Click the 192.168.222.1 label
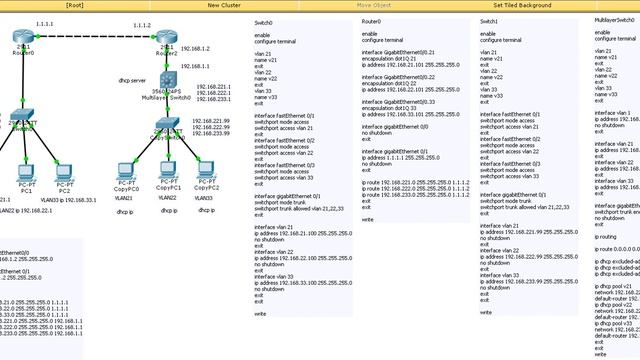This screenshot has width=640, height=360. pos(213,93)
